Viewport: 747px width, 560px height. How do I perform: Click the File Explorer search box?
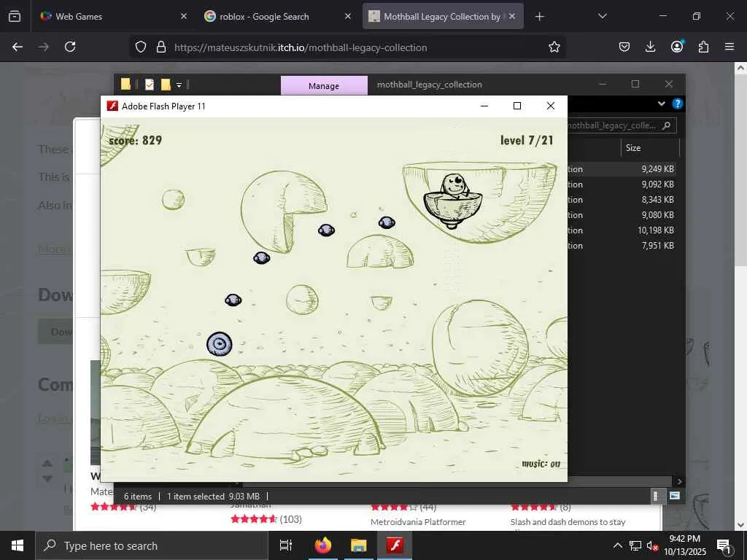pyautogui.click(x=622, y=125)
